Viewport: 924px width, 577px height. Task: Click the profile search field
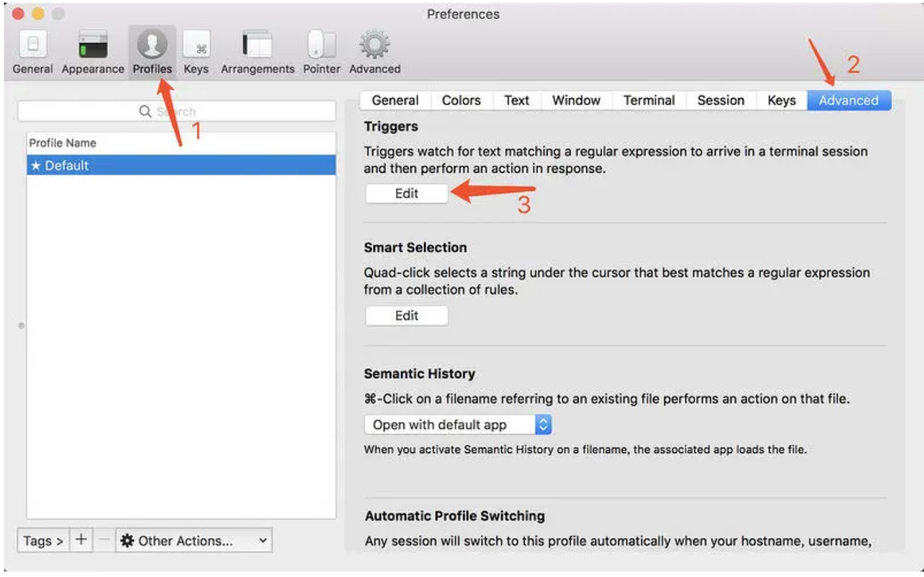coord(177,111)
